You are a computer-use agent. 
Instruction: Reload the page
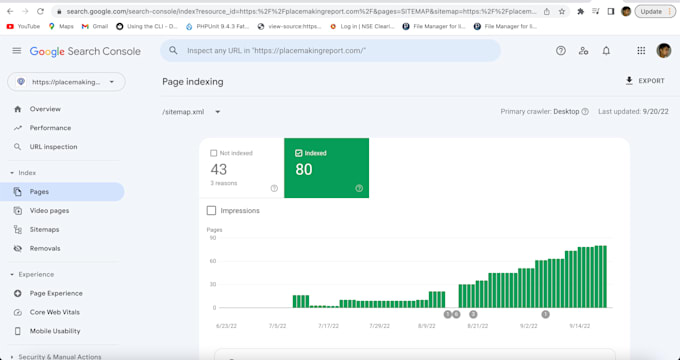pos(40,12)
